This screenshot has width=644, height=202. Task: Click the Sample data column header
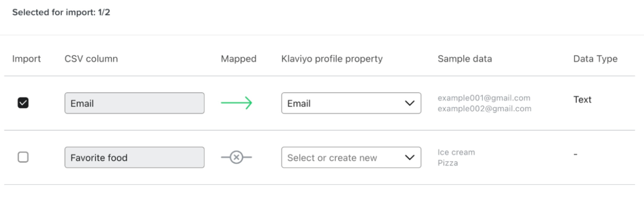tap(465, 59)
